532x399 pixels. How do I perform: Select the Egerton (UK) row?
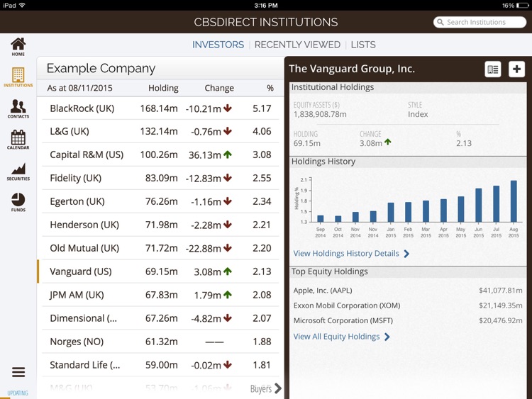coord(160,201)
